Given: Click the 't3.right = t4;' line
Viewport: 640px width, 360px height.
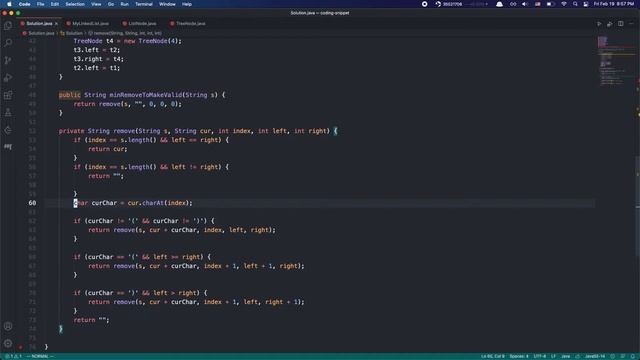Looking at the screenshot, I should coord(98,59).
